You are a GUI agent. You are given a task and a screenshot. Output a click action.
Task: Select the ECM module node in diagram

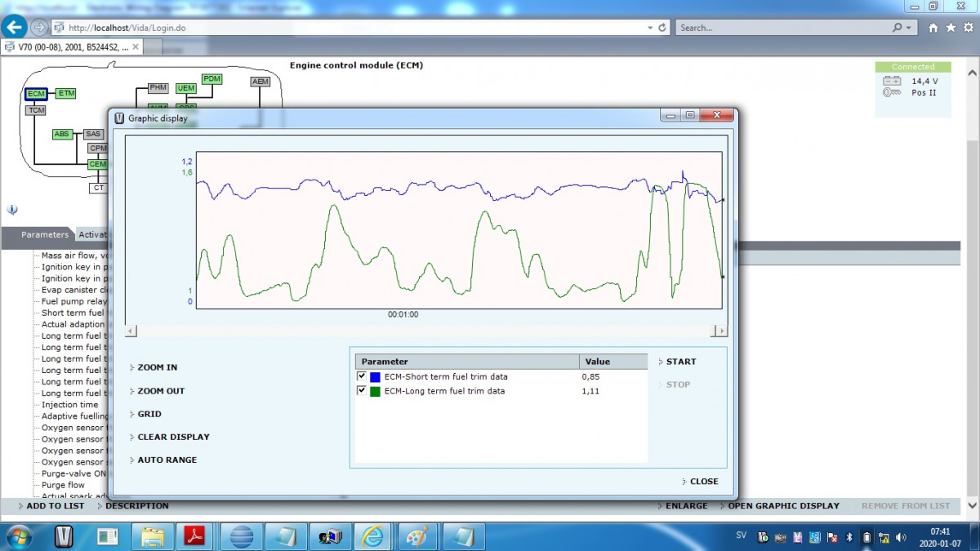click(36, 94)
